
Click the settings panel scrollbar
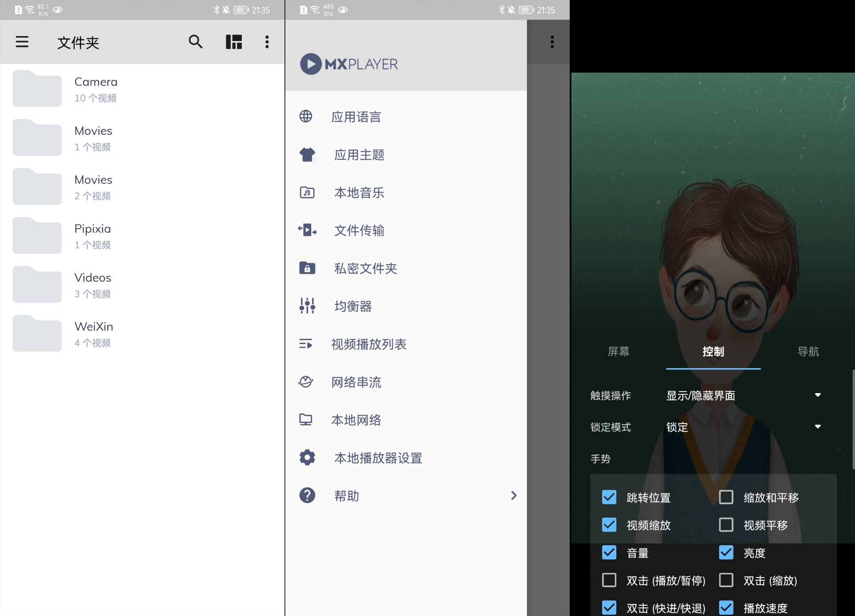point(853,419)
